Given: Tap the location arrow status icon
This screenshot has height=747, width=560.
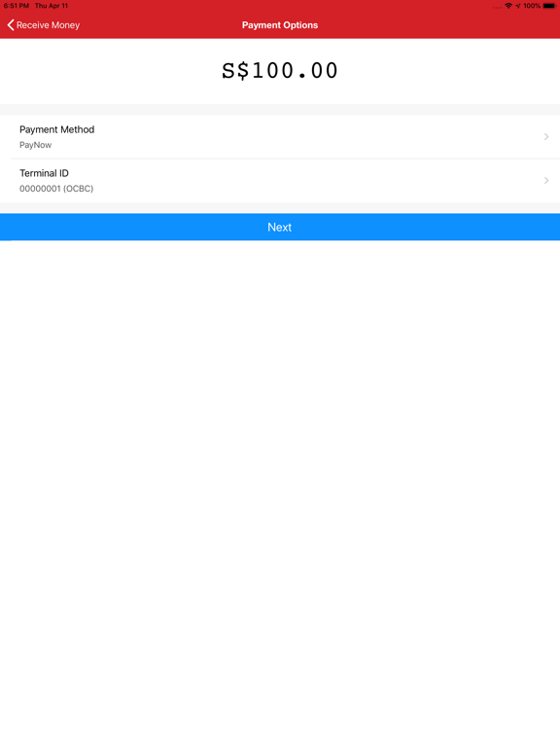Looking at the screenshot, I should [x=517, y=6].
